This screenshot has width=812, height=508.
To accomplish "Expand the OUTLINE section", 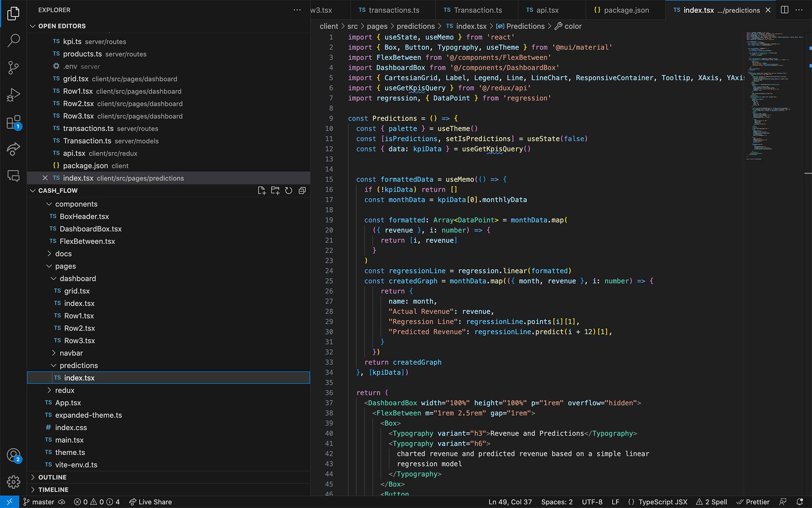I will pyautogui.click(x=169, y=477).
